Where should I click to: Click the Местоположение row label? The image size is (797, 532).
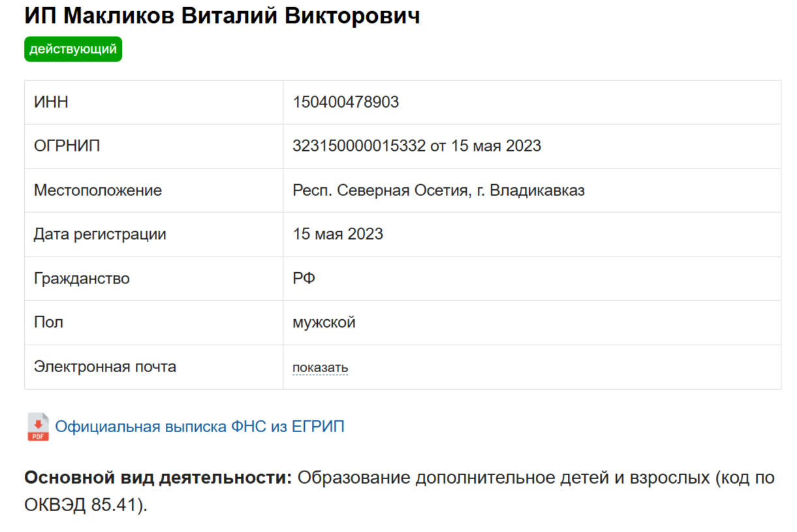click(98, 191)
